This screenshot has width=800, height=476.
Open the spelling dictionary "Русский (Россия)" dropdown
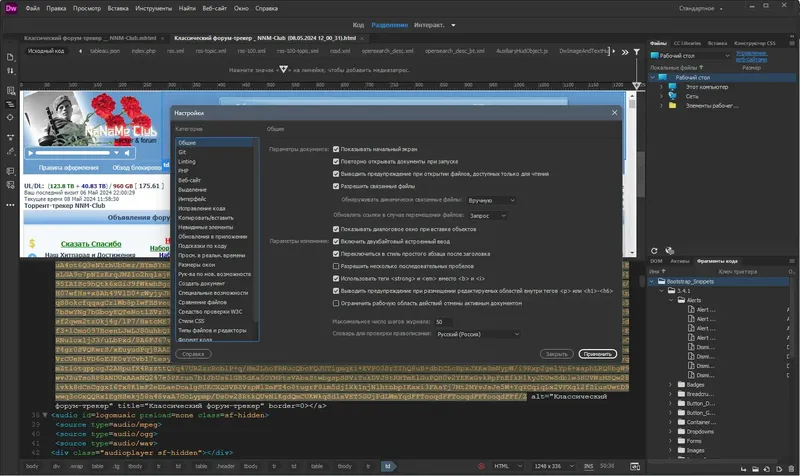point(475,333)
